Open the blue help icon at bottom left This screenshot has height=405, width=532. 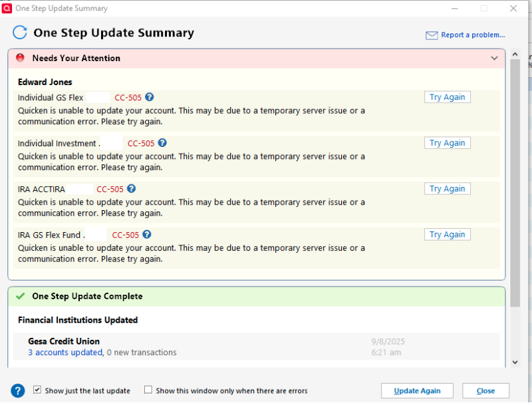click(x=18, y=391)
